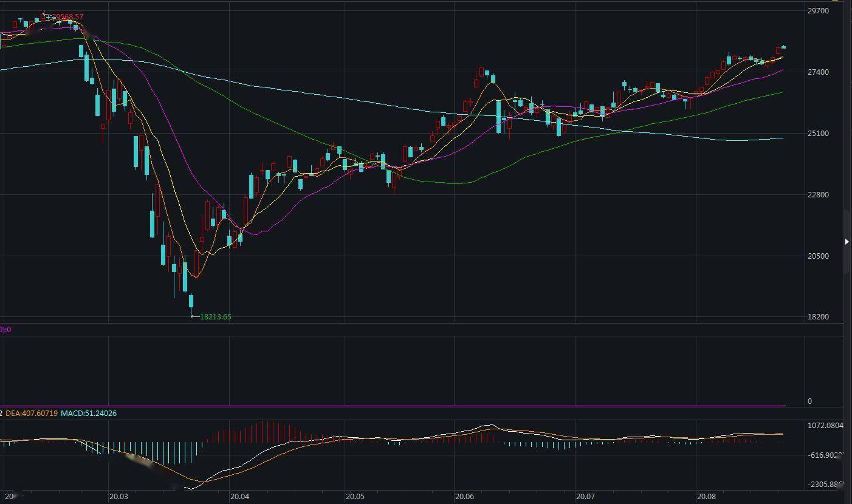Image resolution: width=852 pixels, height=504 pixels.
Task: Click the 22800 price axis label
Action: [818, 195]
